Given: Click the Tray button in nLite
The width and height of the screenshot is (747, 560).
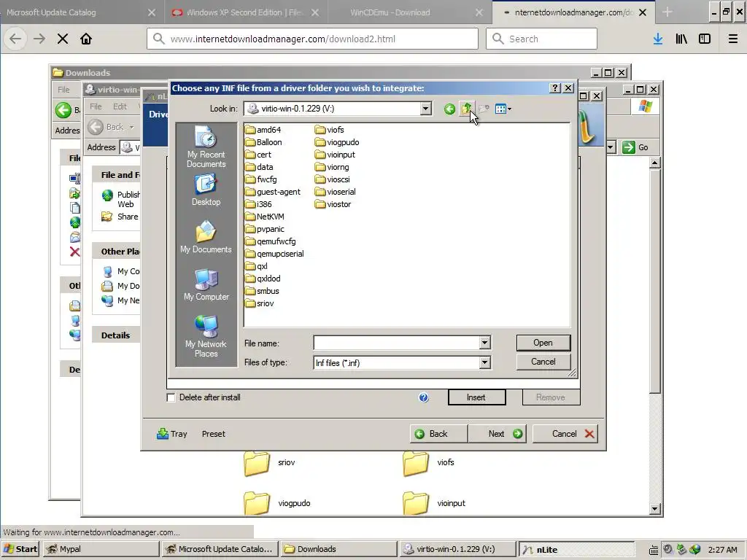Looking at the screenshot, I should coord(172,434).
